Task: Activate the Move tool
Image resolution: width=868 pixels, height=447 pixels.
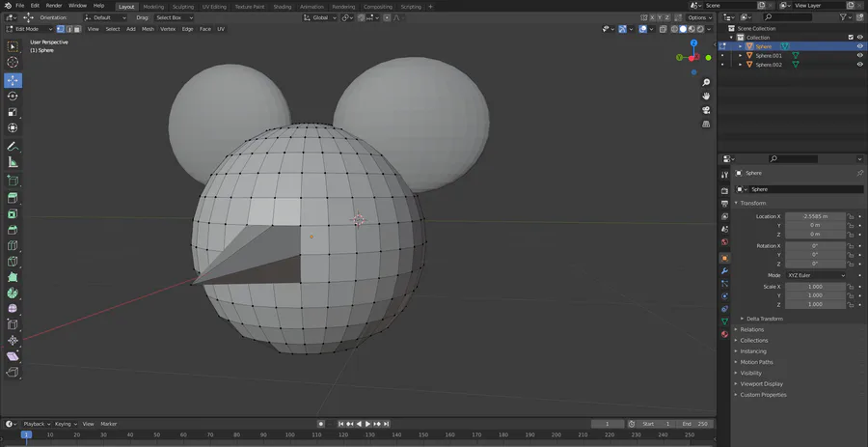Action: click(x=13, y=80)
